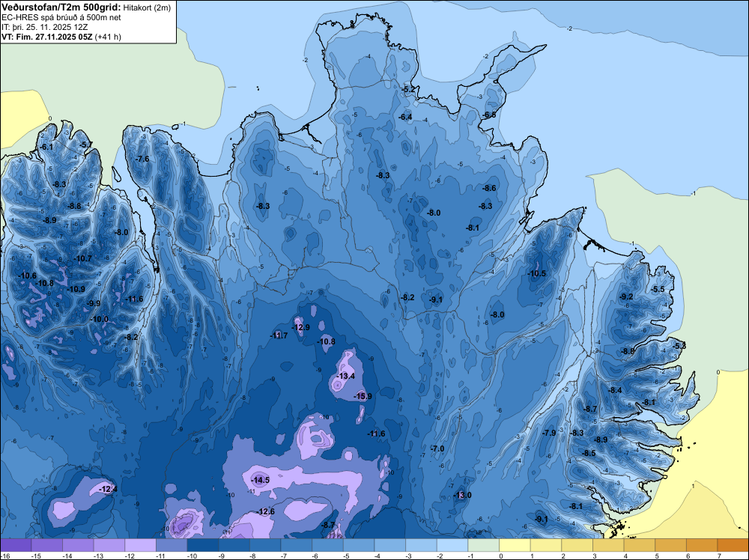Select the yellow legend swatch between 0 and 1
Viewport: 749px width, 560px height.
[515, 545]
